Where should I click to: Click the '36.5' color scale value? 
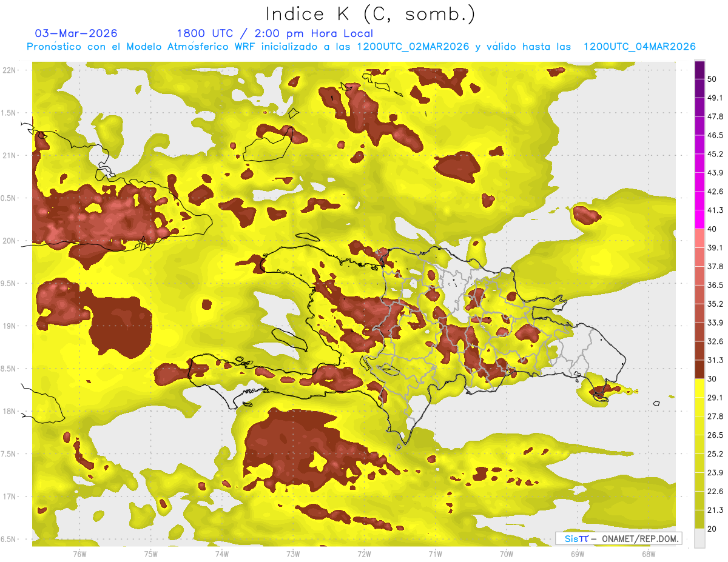point(715,285)
